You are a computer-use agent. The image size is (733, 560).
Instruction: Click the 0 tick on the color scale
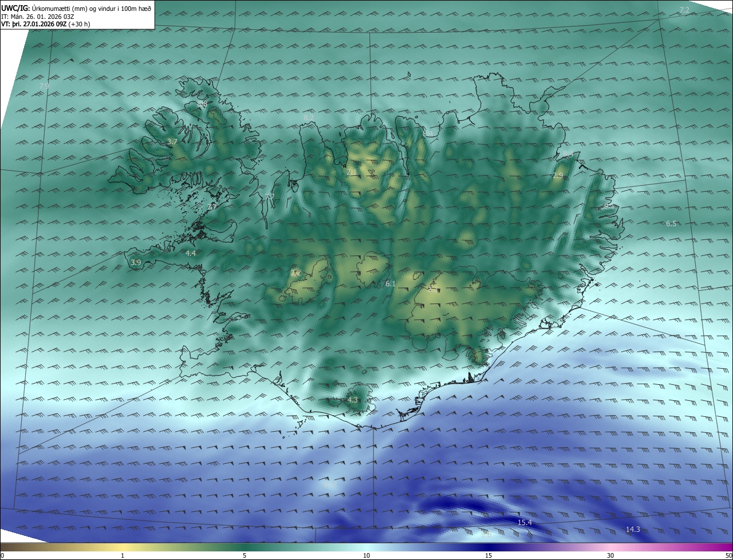point(2,555)
